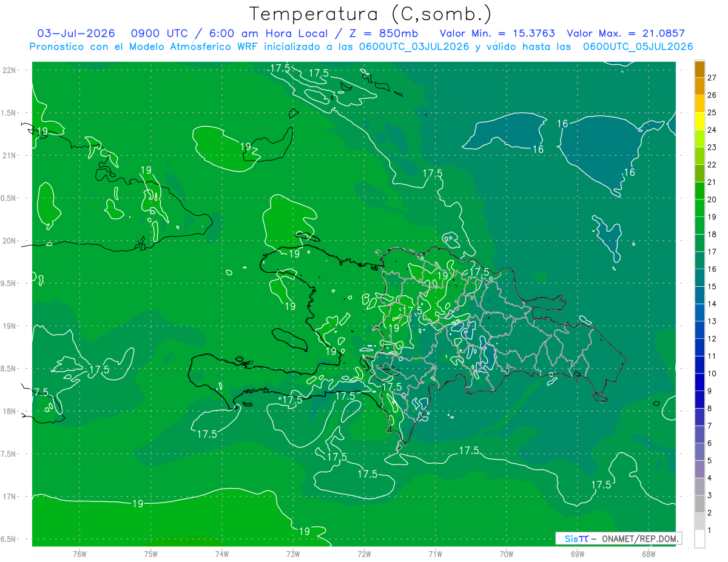
Task: Click the 71W longitude axis label
Action: (435, 554)
